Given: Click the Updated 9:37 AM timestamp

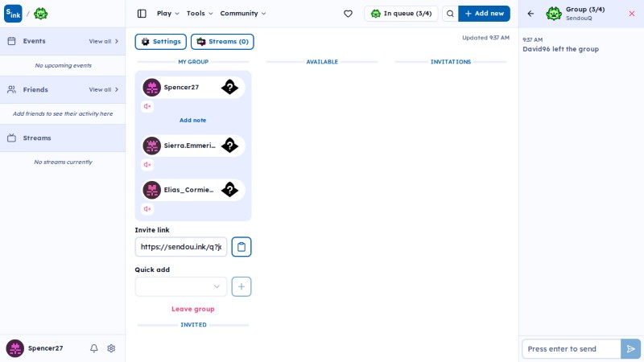Looking at the screenshot, I should 485,38.
